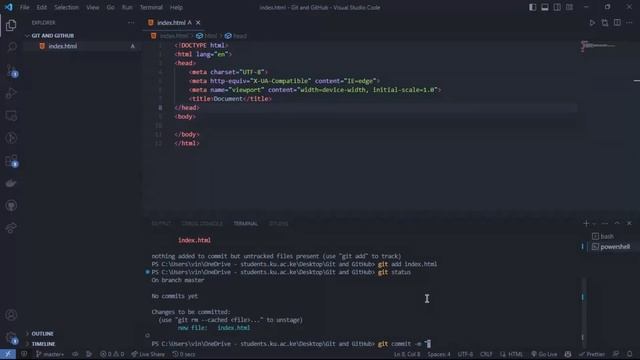The width and height of the screenshot is (640, 360).
Task: Open the Selection menu
Action: (x=67, y=7)
